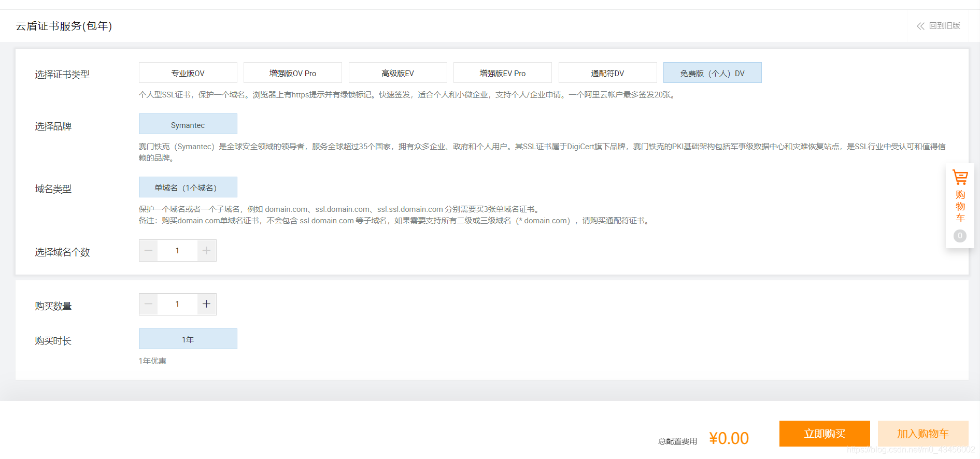The image size is (980, 459).
Task: Click the shopping cart count badge
Action: tap(960, 236)
